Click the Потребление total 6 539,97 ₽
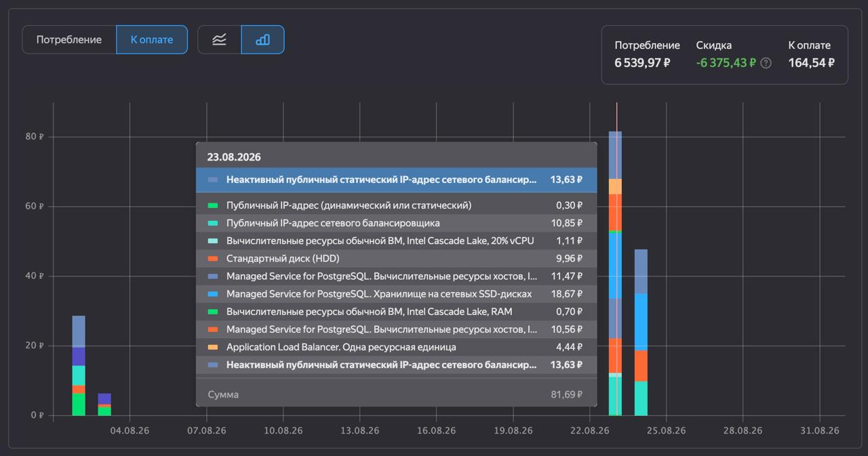This screenshot has height=456, width=868. 643,63
